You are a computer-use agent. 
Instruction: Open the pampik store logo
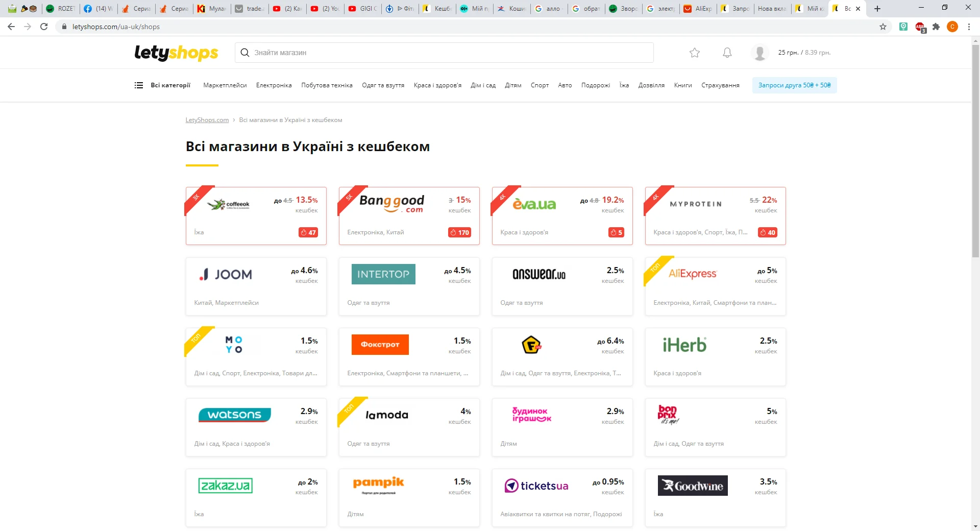378,485
